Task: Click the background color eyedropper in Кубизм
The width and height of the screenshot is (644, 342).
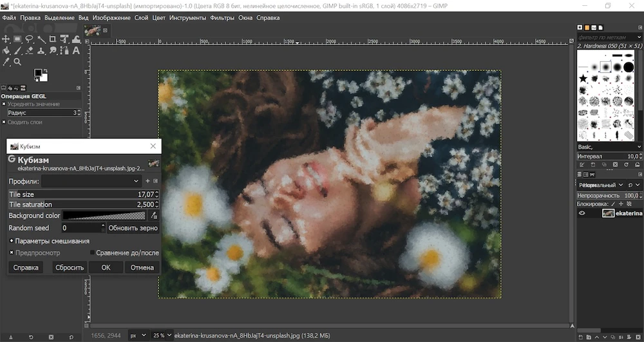Action: pyautogui.click(x=153, y=216)
